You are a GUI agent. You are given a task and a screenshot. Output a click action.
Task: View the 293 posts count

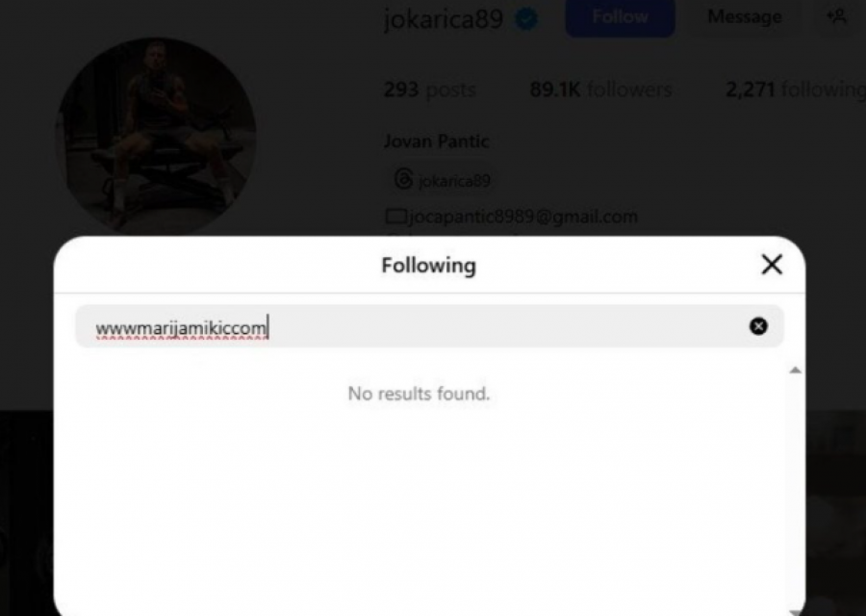point(429,90)
